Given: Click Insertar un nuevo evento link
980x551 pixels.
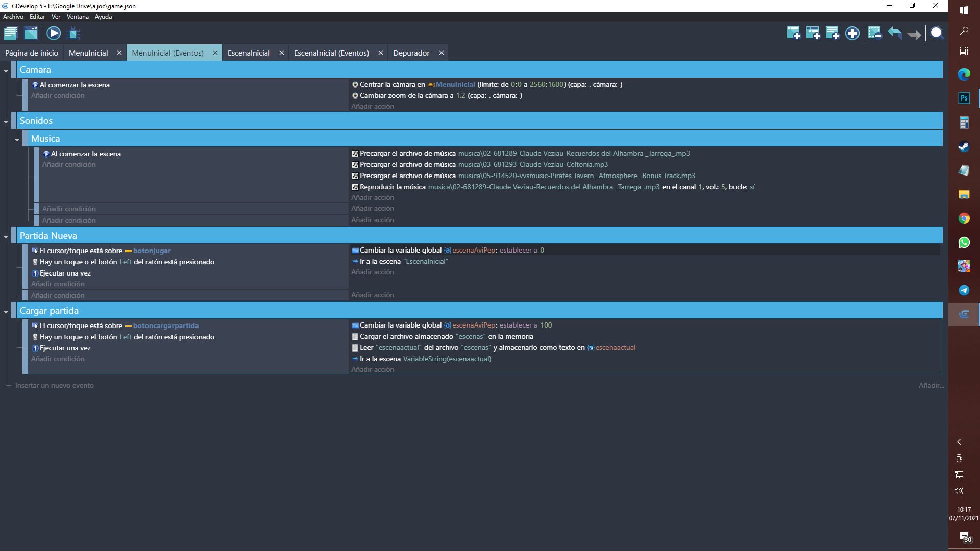Looking at the screenshot, I should (x=55, y=386).
